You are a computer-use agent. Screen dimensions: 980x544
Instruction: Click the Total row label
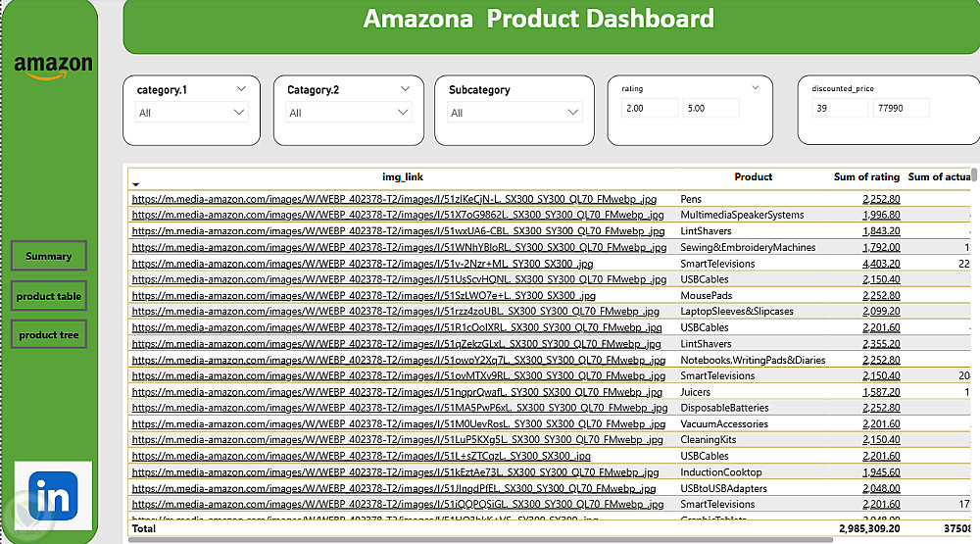point(144,528)
